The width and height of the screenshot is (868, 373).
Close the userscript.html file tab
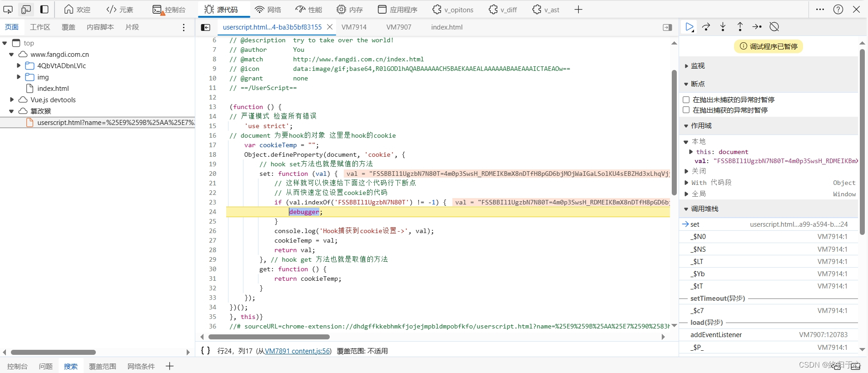[330, 27]
